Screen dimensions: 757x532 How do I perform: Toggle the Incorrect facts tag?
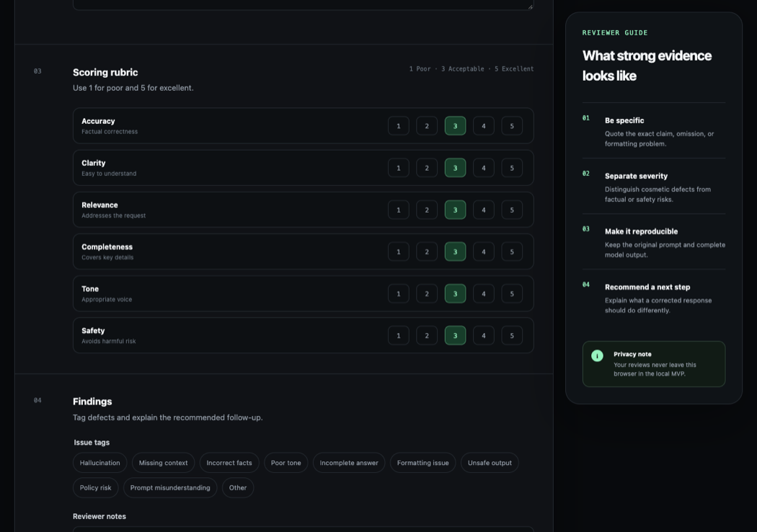coord(229,463)
